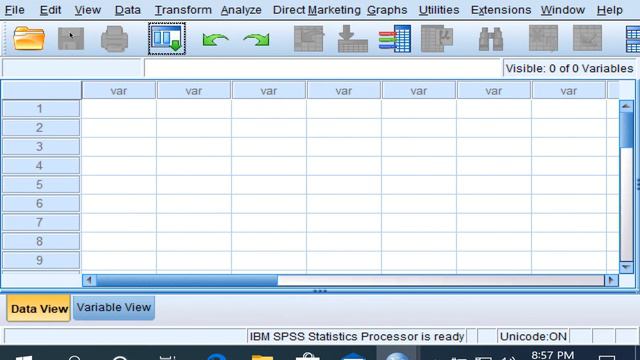Image resolution: width=640 pixels, height=360 pixels.
Task: Click the 'Visible: 0 of 0 Variables' label
Action: (x=569, y=69)
